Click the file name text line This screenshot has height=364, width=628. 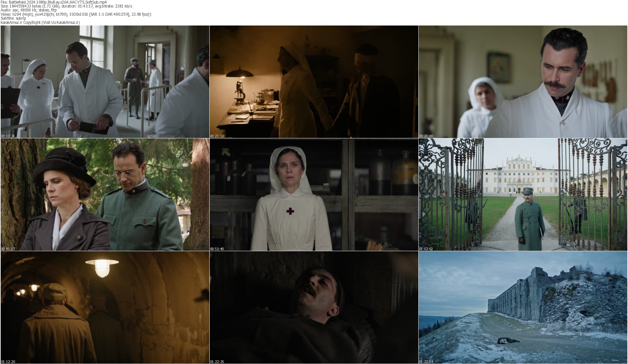[x=53, y=2]
